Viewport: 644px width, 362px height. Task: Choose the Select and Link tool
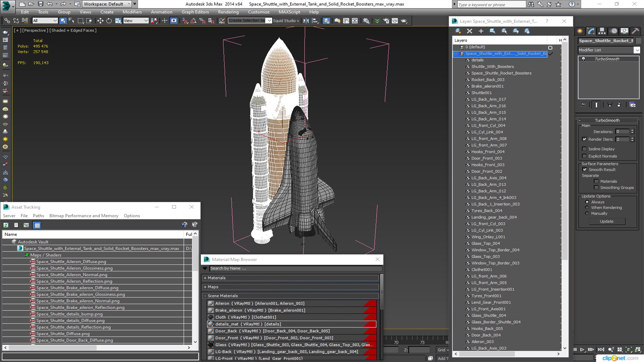click(x=7, y=21)
